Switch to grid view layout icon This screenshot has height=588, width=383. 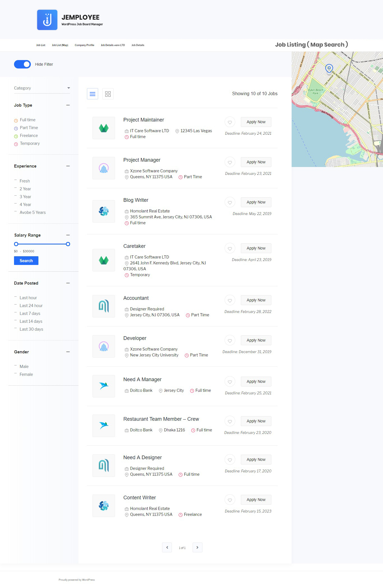pyautogui.click(x=108, y=94)
